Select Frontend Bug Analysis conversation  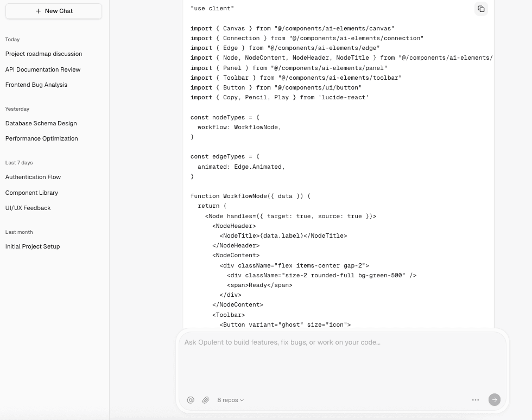pos(36,85)
